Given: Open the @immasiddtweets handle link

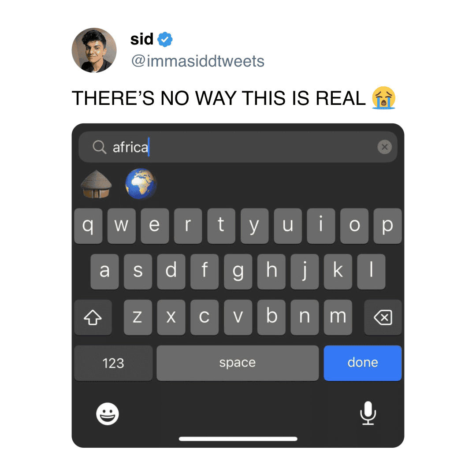Looking at the screenshot, I should [197, 61].
